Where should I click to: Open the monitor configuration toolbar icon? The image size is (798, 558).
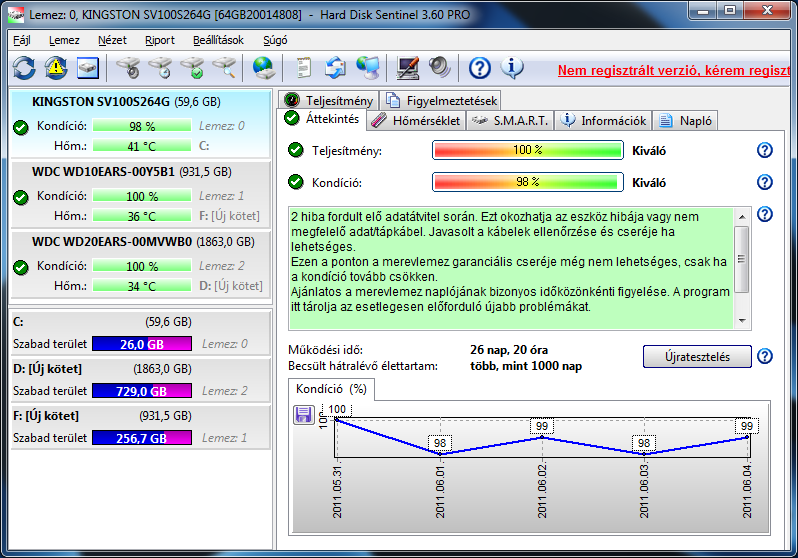(x=408, y=68)
